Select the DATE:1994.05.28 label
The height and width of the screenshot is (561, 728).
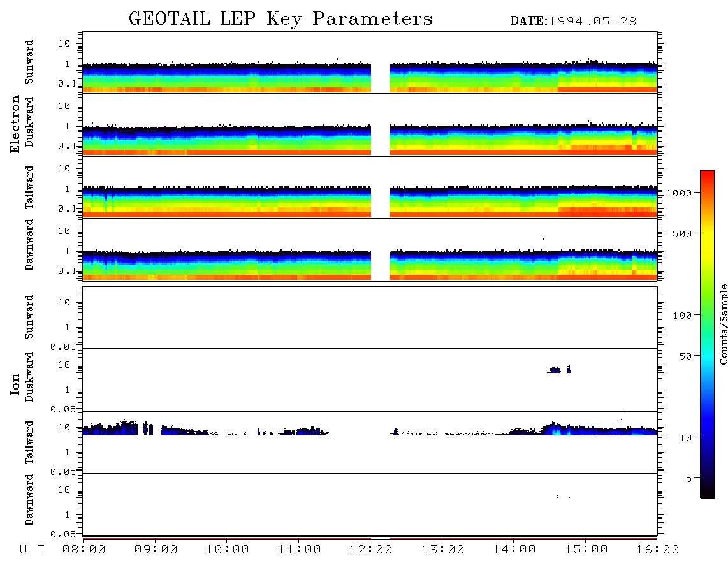click(x=573, y=22)
